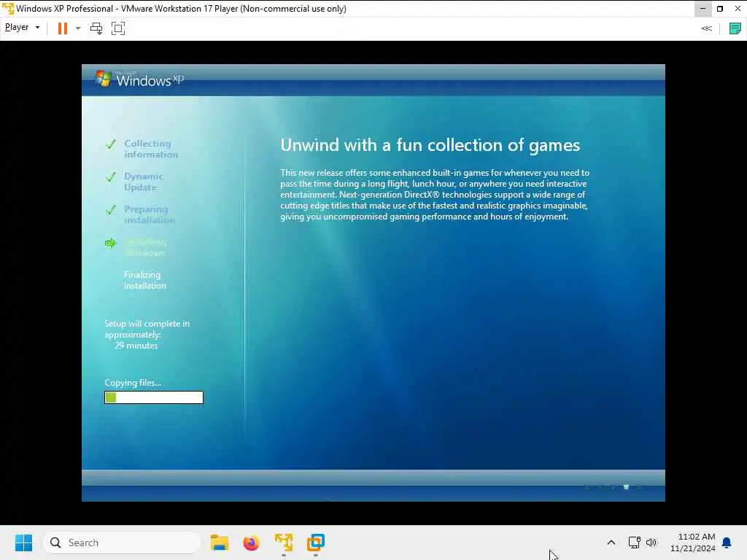Click the Windows XP logo in setup
The image size is (747, 560).
[139, 79]
